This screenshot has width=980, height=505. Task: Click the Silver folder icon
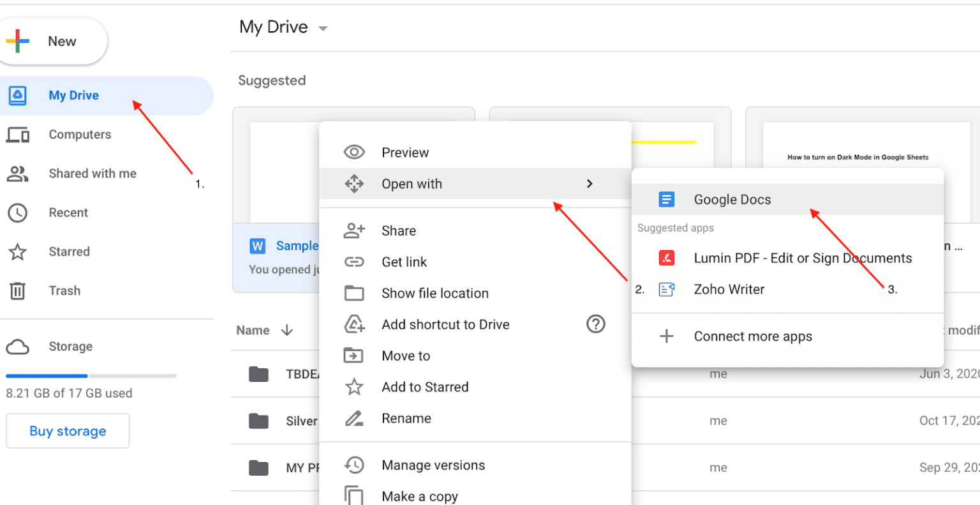pos(258,421)
